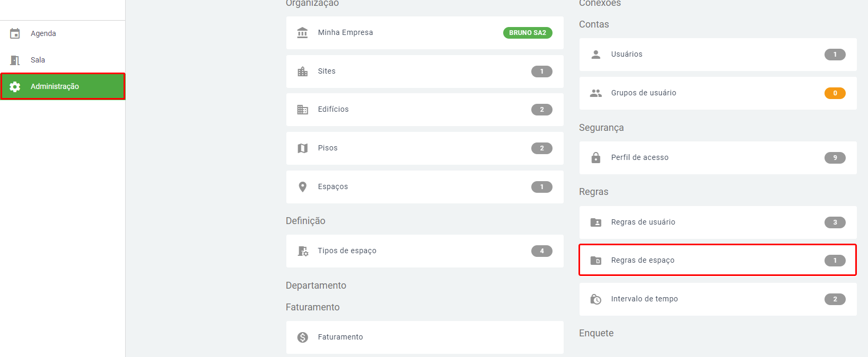Click the Pisos map icon
Screen dimensions: 868x357
(303, 148)
